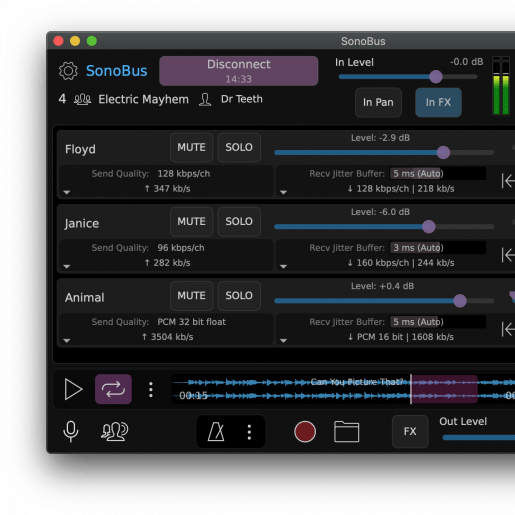The width and height of the screenshot is (515, 515).
Task: Solo Animal
Action: click(x=239, y=296)
